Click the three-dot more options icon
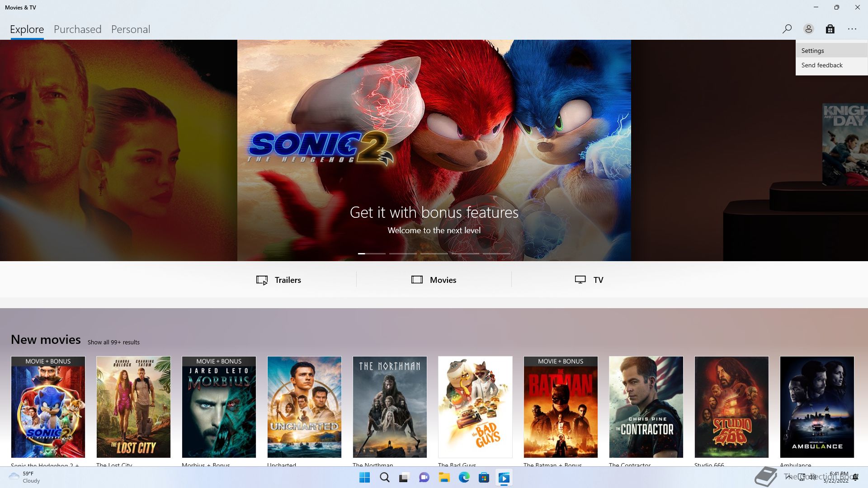Viewport: 868px width, 488px height. pos(852,29)
